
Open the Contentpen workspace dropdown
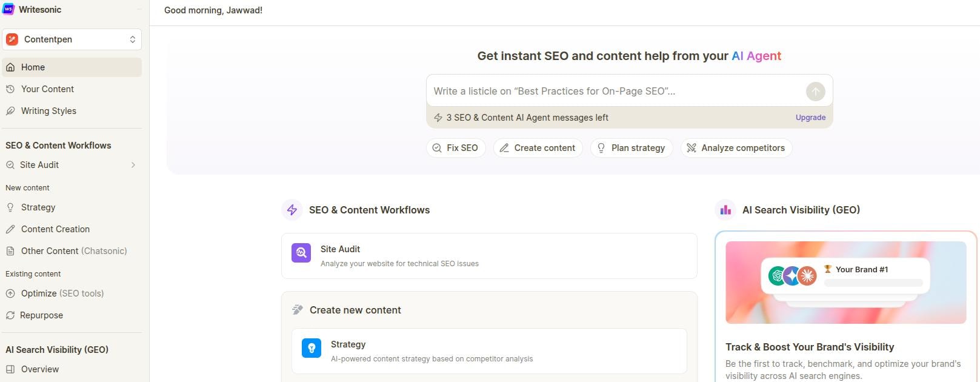point(72,39)
